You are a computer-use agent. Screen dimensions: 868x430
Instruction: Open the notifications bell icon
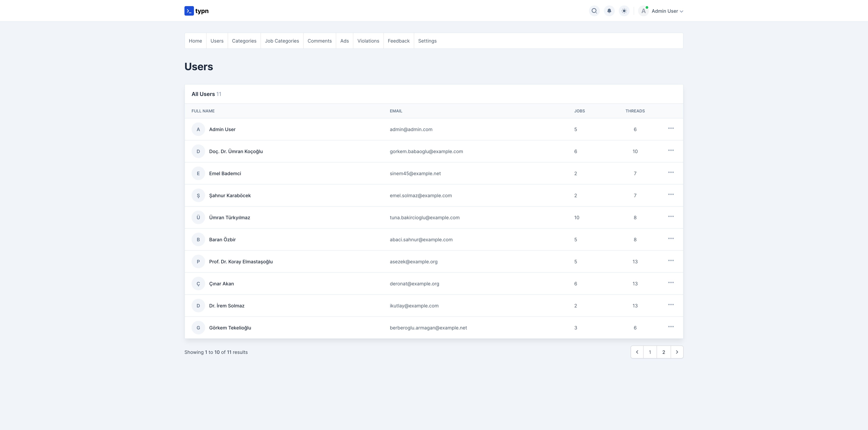[609, 11]
